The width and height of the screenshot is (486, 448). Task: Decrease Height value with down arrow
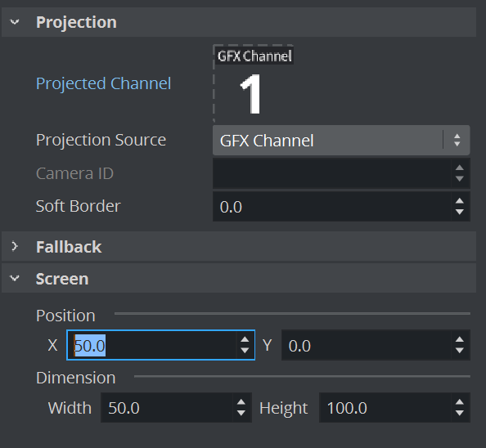coord(460,413)
